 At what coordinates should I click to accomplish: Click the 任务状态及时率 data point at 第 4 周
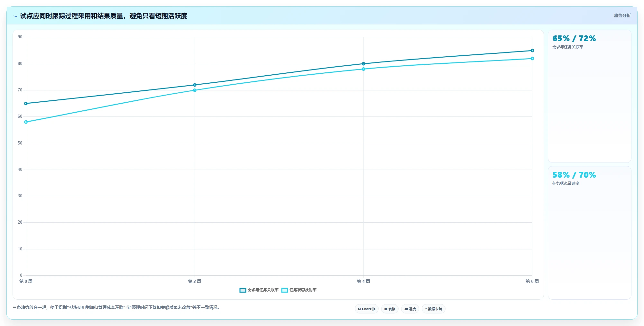(363, 69)
